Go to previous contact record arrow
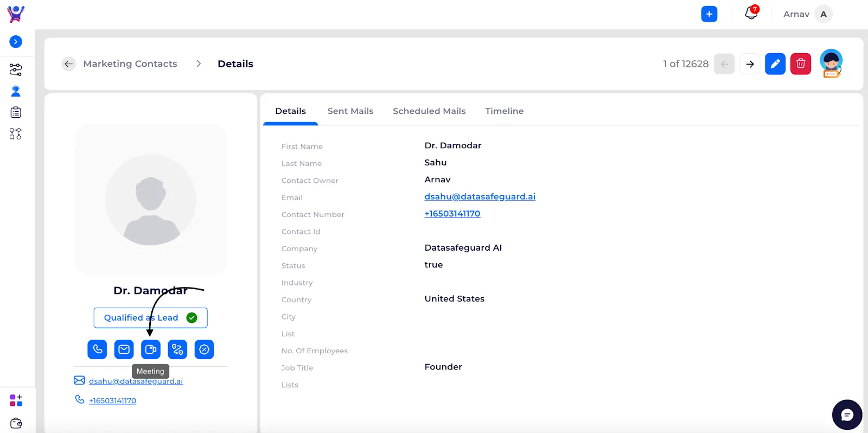Screen dimensions: 868x433 724,64
